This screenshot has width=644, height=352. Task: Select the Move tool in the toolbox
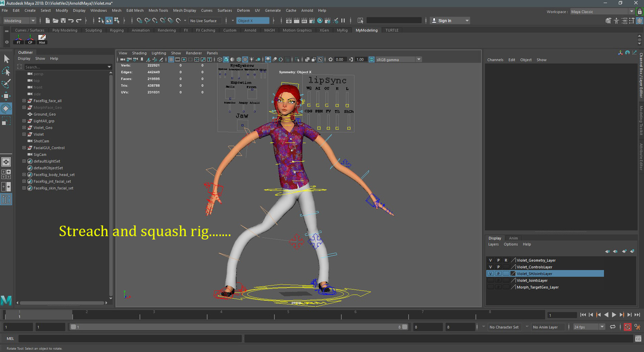(6, 96)
